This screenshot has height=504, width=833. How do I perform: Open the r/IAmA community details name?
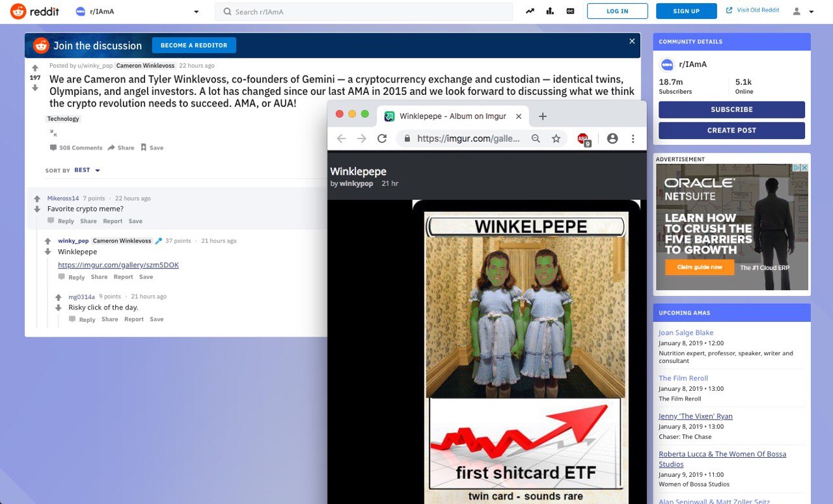tap(692, 64)
